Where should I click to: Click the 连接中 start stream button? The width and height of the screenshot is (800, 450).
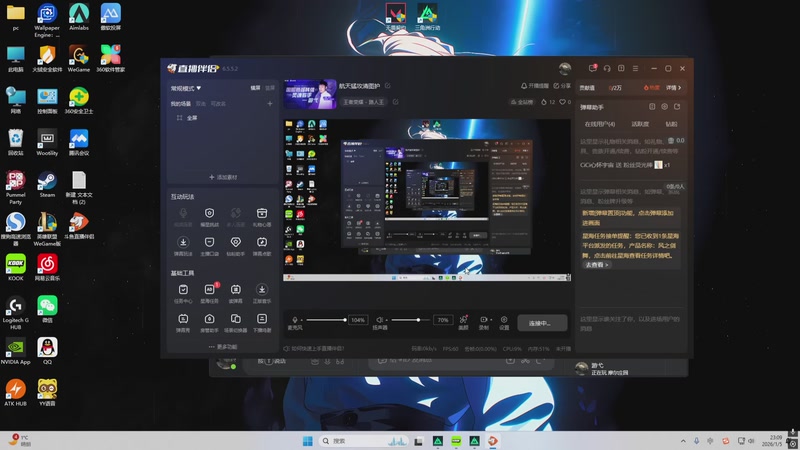542,323
